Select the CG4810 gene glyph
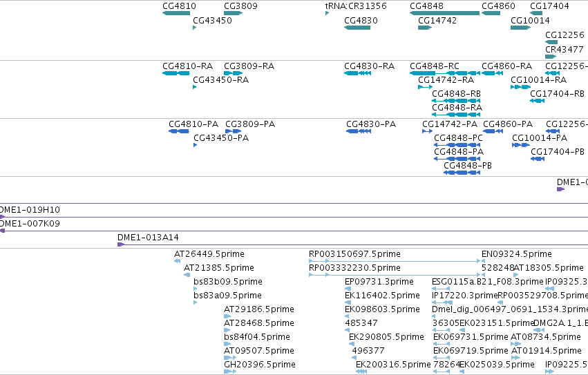This screenshot has height=375, width=588. click(x=176, y=13)
